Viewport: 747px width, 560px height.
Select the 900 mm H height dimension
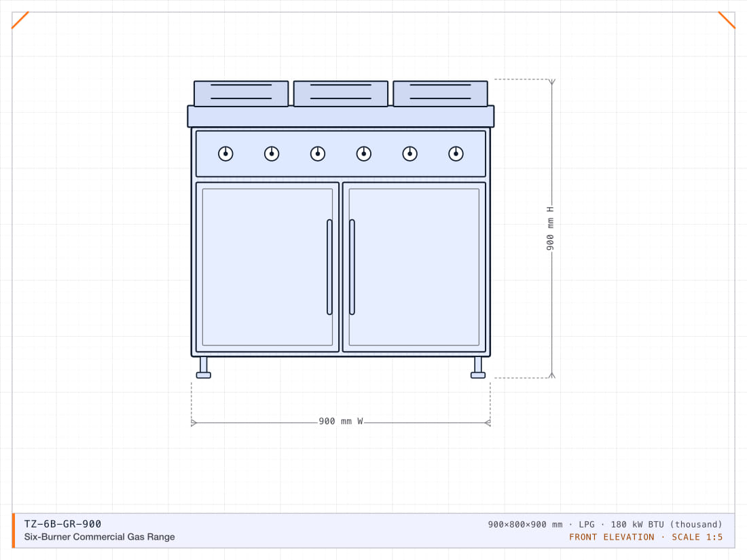tap(550, 229)
